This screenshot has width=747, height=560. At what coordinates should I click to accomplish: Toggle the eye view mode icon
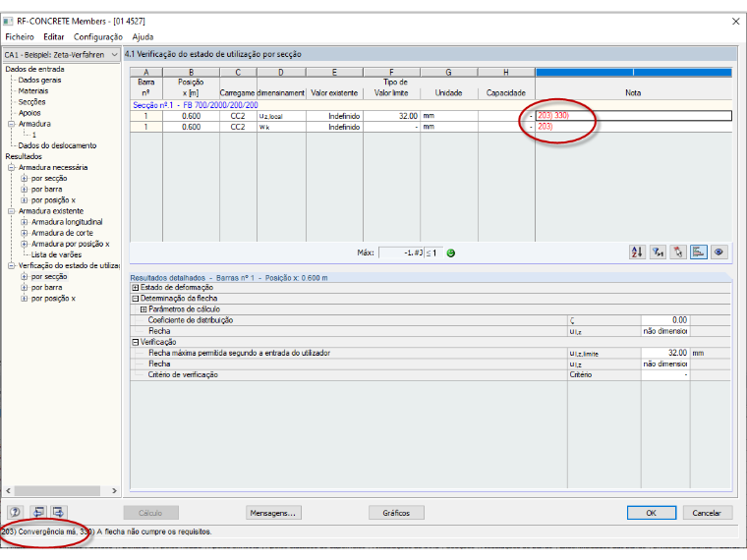coord(718,252)
